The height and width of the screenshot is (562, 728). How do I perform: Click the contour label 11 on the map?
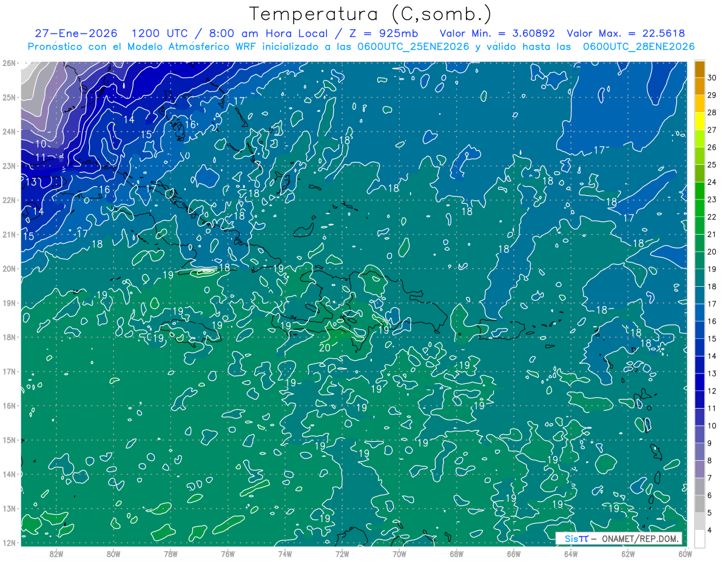(x=41, y=158)
